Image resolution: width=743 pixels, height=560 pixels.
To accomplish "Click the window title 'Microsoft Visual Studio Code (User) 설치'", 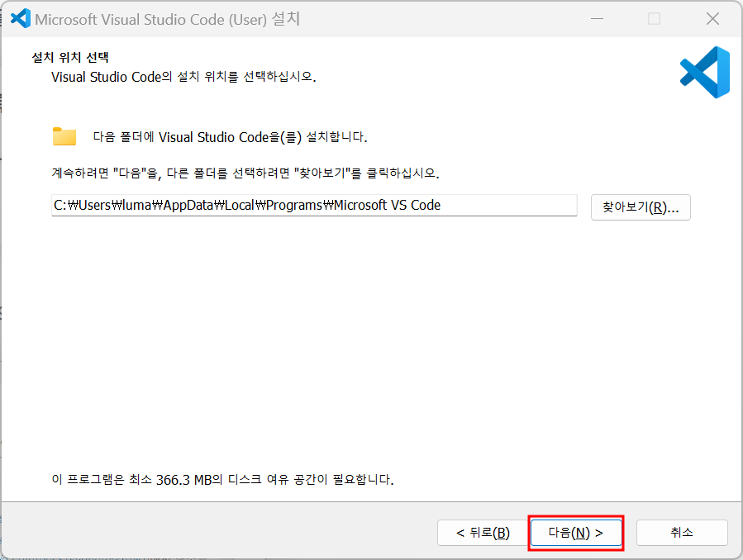I will [x=167, y=19].
